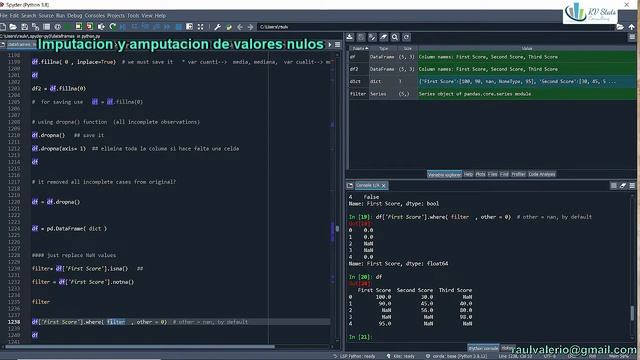Click line 1224 pd.DataFrame( dict ) code

click(69, 229)
